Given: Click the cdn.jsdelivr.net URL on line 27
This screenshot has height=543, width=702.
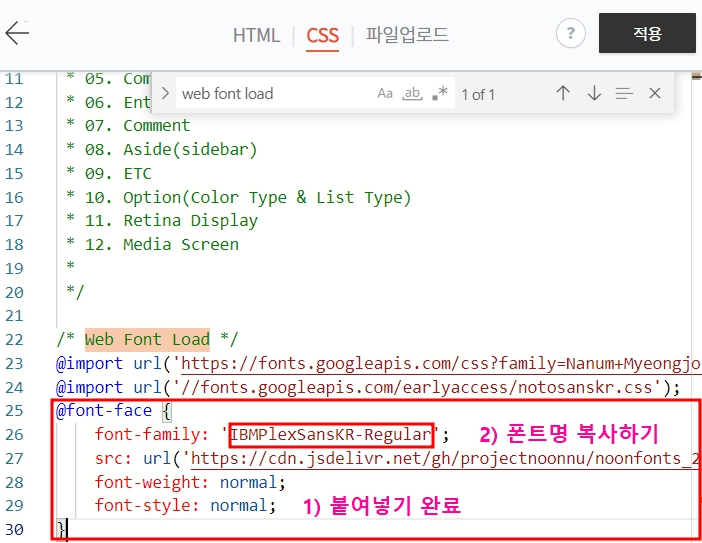Looking at the screenshot, I should click(445, 459).
